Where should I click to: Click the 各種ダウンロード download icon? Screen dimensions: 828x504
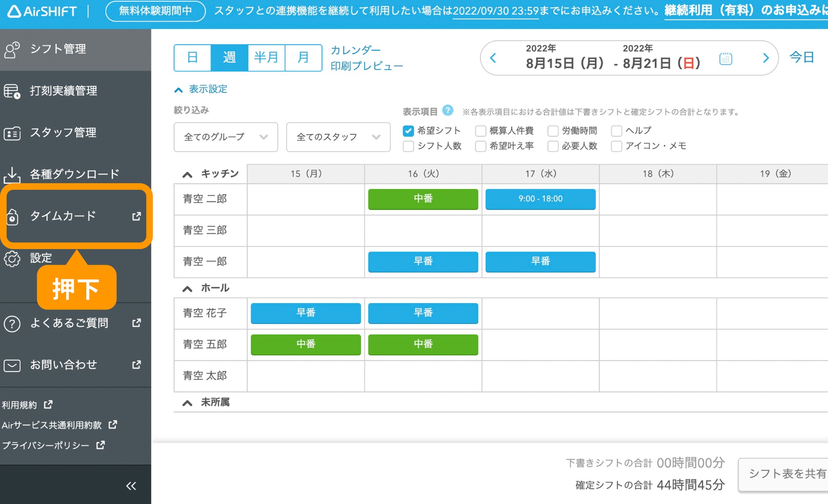(12, 175)
